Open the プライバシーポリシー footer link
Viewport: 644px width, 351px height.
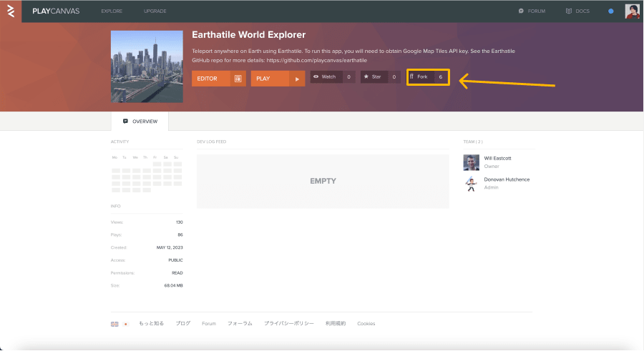(289, 324)
